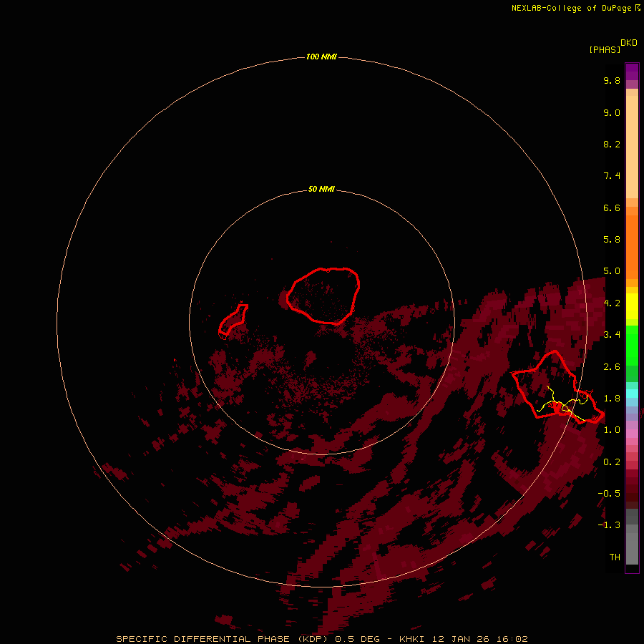Click the pink segment of the color bar
This screenshot has height=644, width=644.
coord(632,434)
